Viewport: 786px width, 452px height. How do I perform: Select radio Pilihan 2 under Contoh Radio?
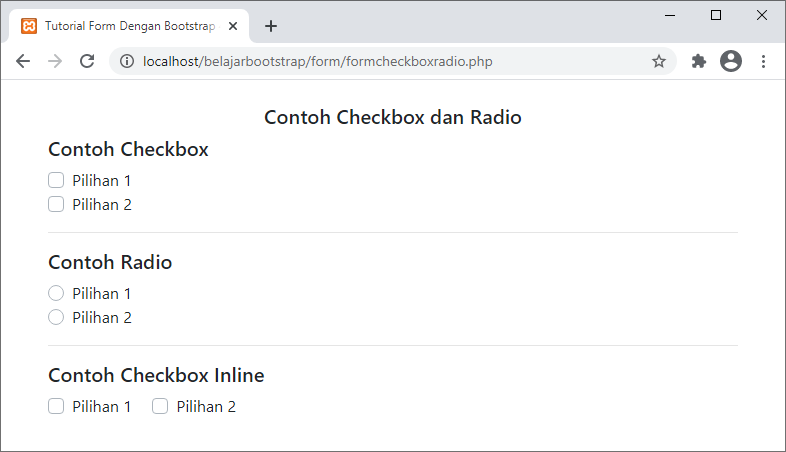(x=56, y=318)
